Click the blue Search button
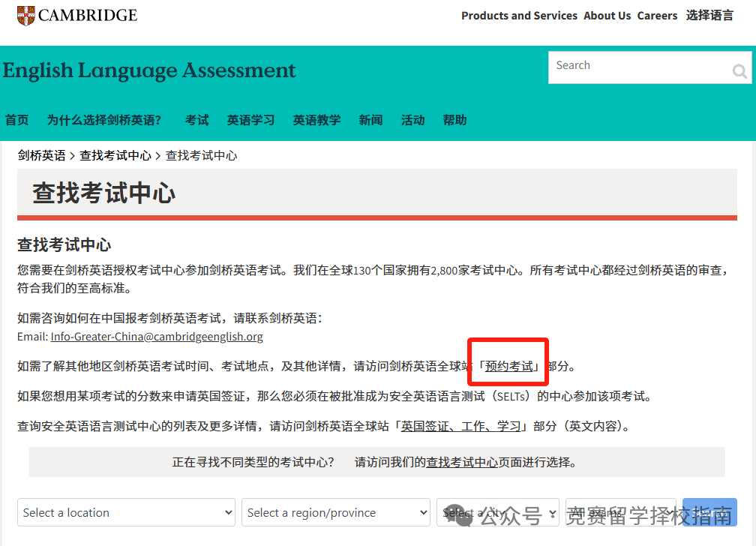This screenshot has height=546, width=756. [709, 512]
